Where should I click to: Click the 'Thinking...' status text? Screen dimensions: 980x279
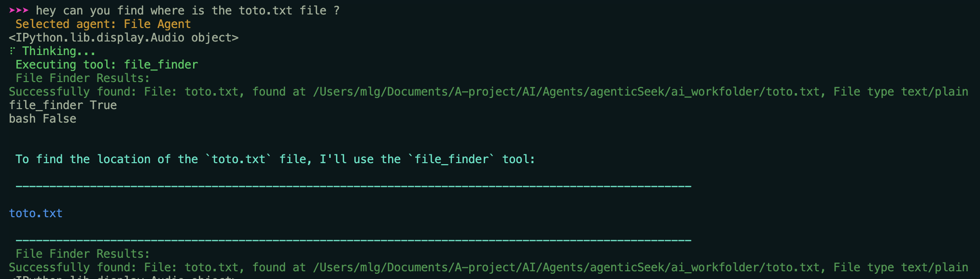click(59, 51)
